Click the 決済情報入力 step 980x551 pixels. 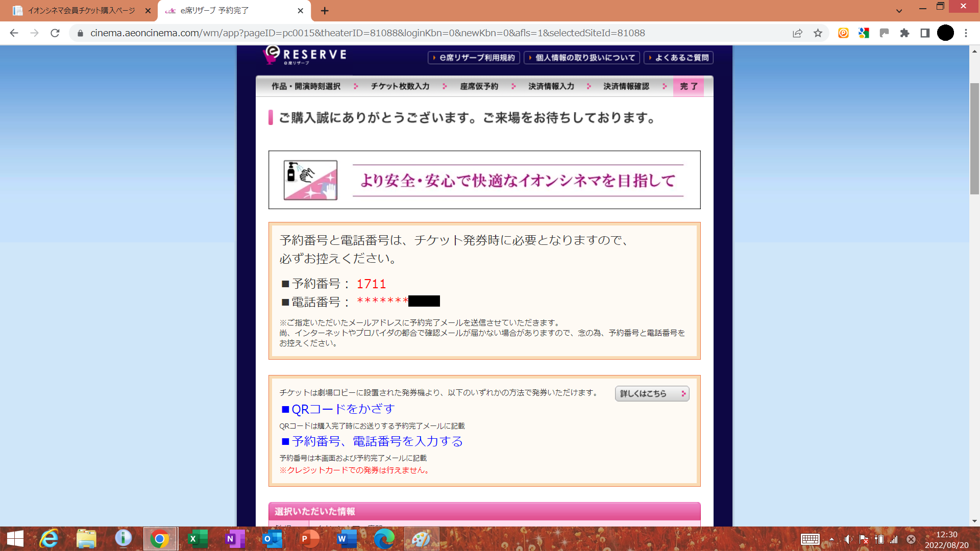coord(551,86)
